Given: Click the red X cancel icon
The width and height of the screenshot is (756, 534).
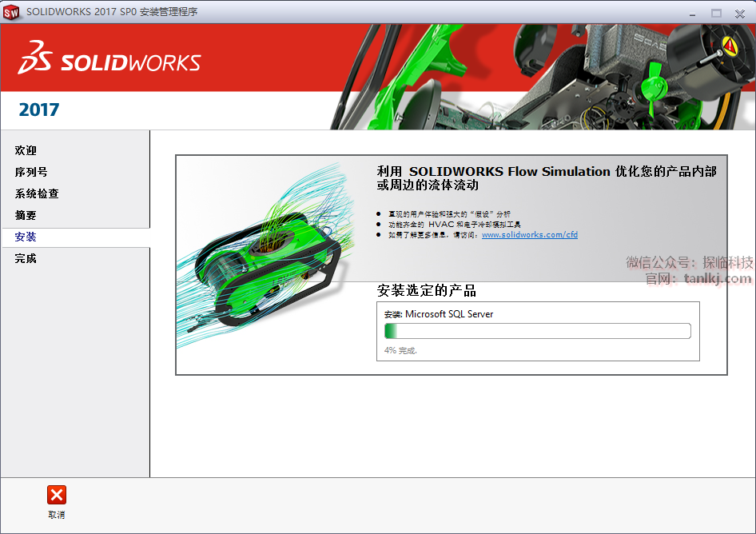Looking at the screenshot, I should point(57,495).
